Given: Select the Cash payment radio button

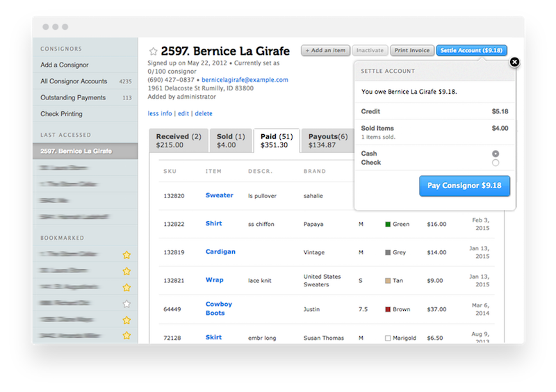Looking at the screenshot, I should (496, 154).
